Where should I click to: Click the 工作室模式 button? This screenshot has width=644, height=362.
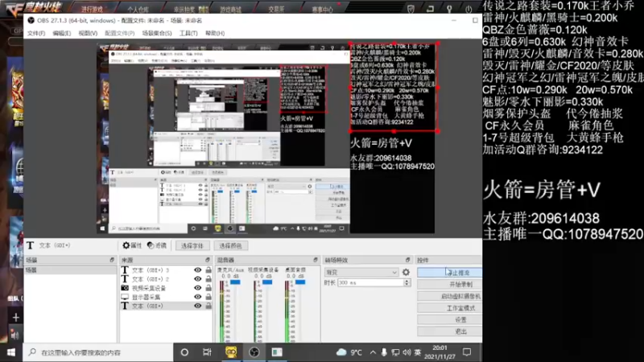click(x=449, y=308)
